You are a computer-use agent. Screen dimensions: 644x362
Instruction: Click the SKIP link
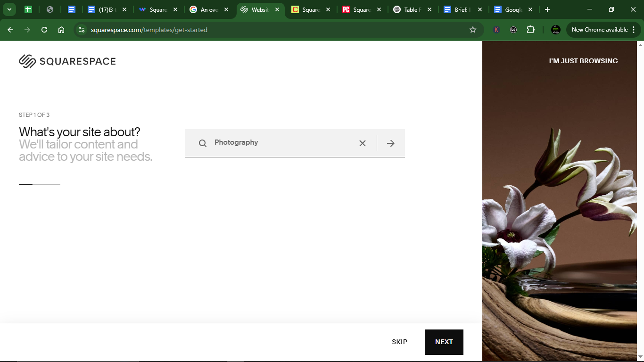399,342
